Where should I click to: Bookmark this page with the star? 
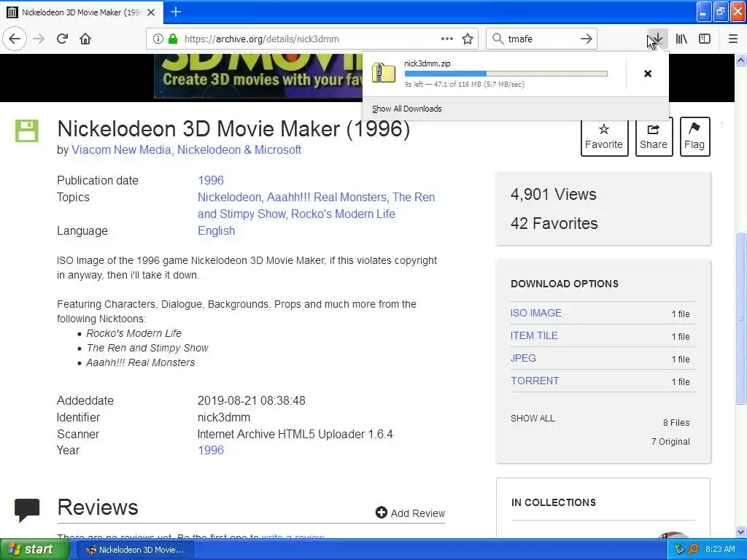point(468,39)
